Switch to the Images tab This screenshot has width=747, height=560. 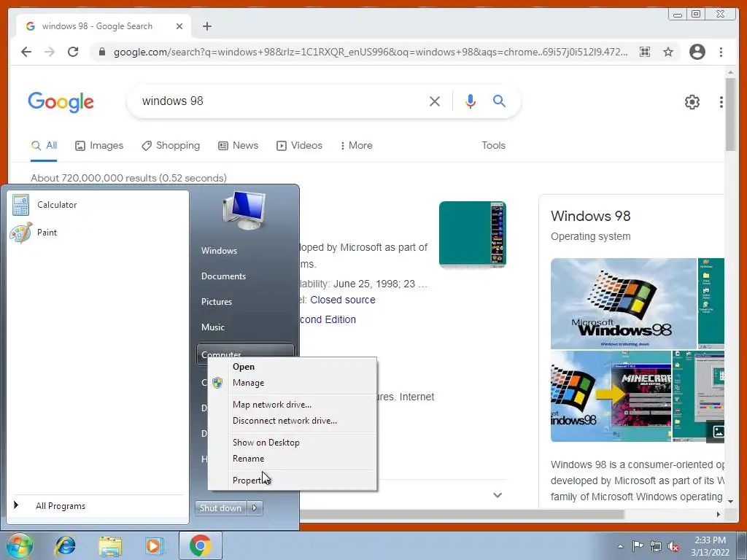99,146
